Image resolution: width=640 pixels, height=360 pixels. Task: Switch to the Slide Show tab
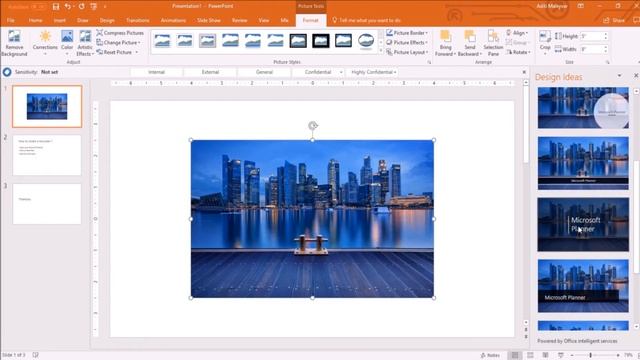[209, 20]
